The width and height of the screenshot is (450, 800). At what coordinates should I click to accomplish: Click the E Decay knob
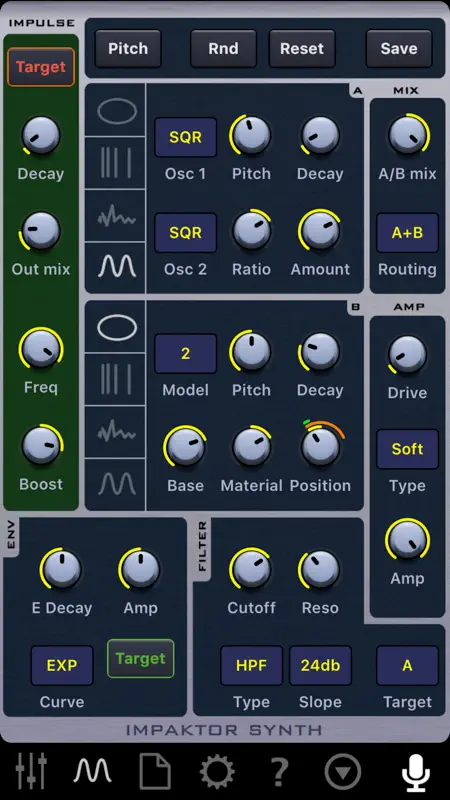[61, 569]
